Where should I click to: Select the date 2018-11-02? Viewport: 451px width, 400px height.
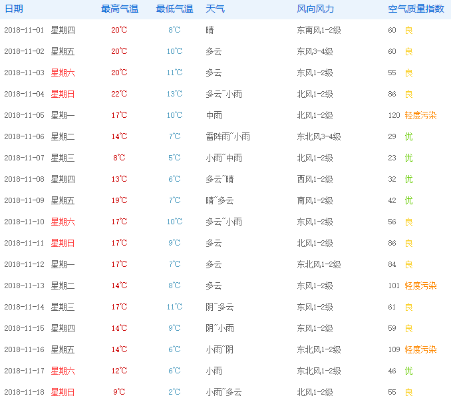point(24,51)
